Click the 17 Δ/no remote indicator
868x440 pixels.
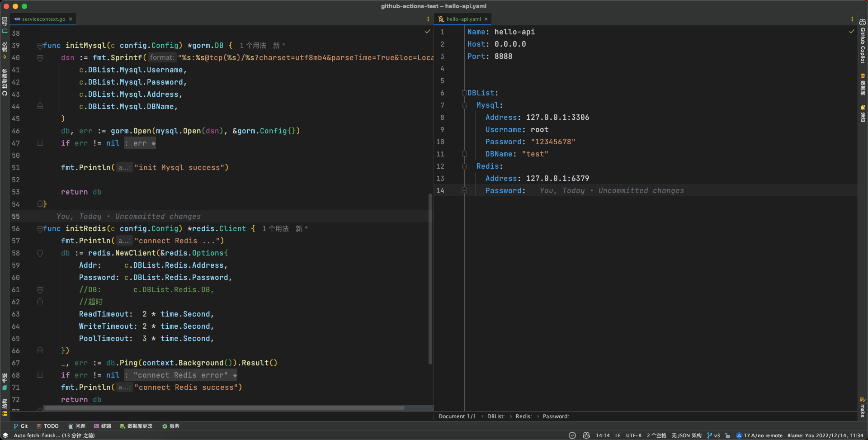click(x=759, y=435)
